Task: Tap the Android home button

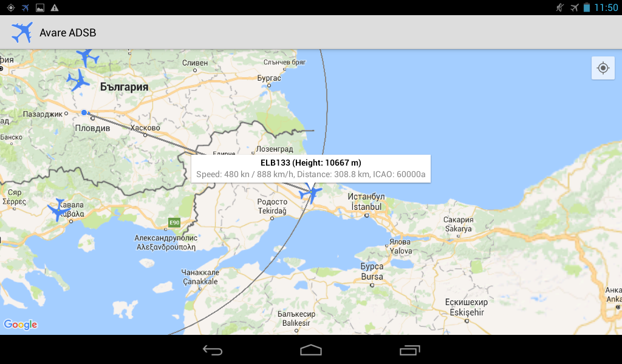Action: [x=311, y=349]
